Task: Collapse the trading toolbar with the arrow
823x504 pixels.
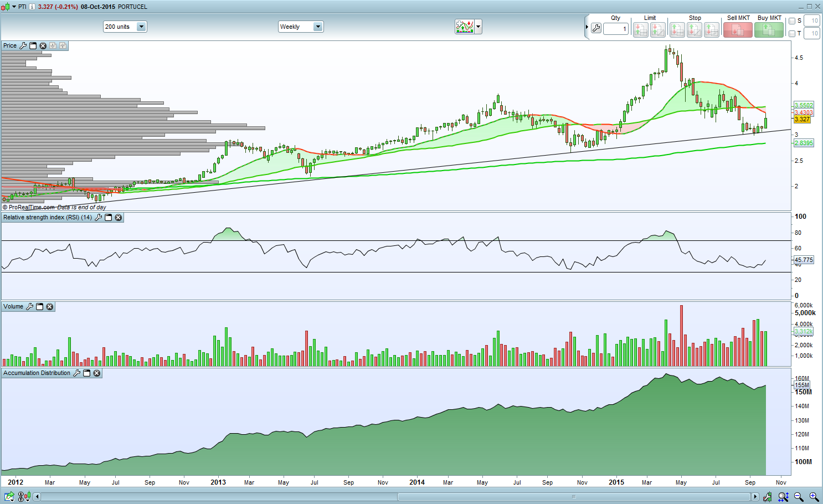Action: point(587,27)
